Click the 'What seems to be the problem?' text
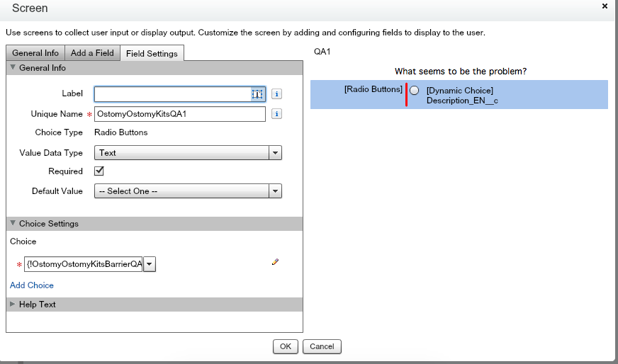 coord(461,72)
